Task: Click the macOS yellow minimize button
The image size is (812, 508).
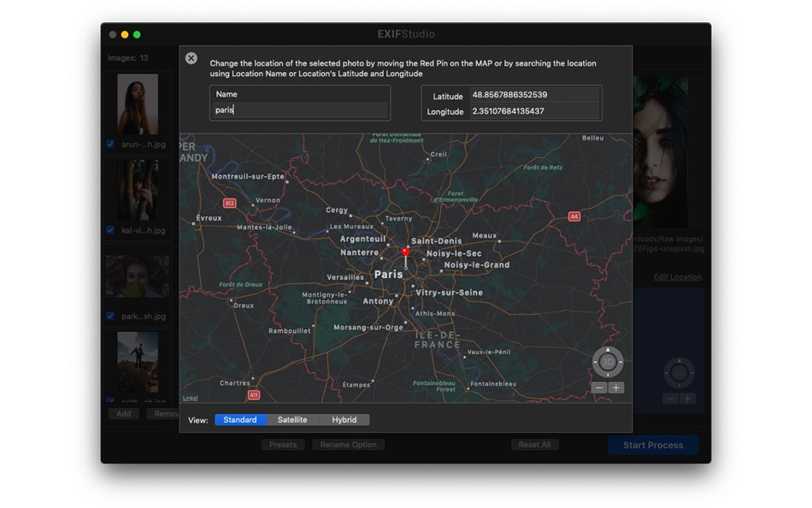Action: [x=125, y=35]
